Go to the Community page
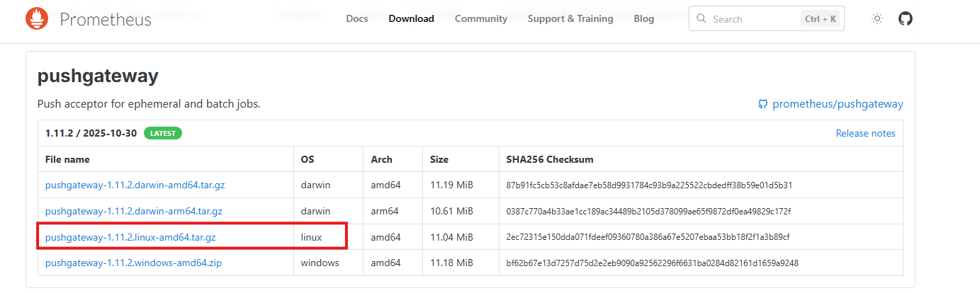The image size is (980, 293). [481, 19]
